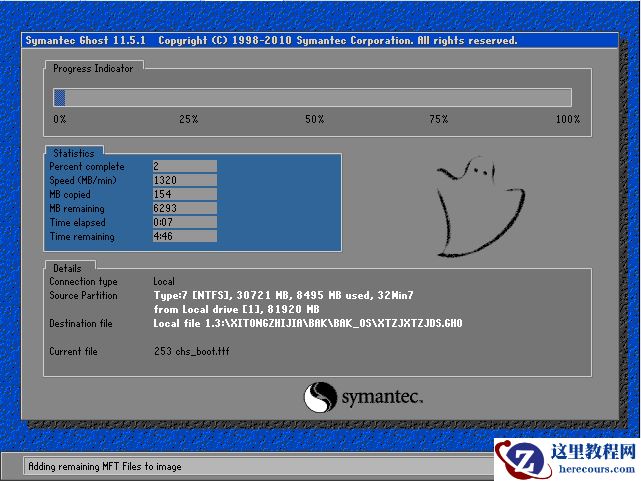The width and height of the screenshot is (641, 481).
Task: Click the Details panel header
Action: (67, 268)
